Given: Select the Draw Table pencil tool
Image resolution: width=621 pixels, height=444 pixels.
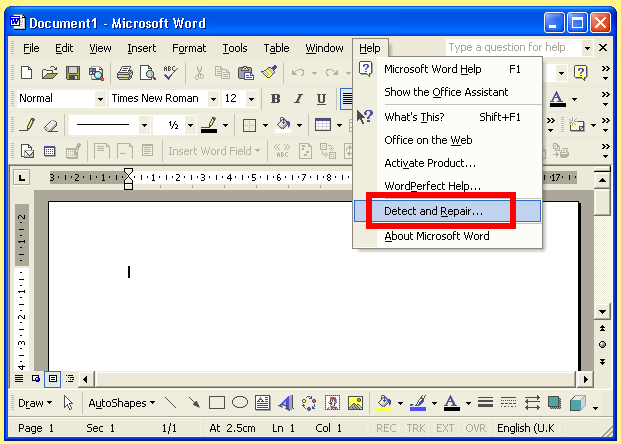Looking at the screenshot, I should (27, 125).
